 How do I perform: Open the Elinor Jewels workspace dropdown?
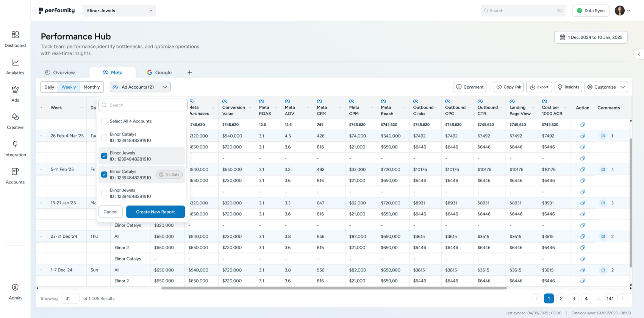(119, 11)
